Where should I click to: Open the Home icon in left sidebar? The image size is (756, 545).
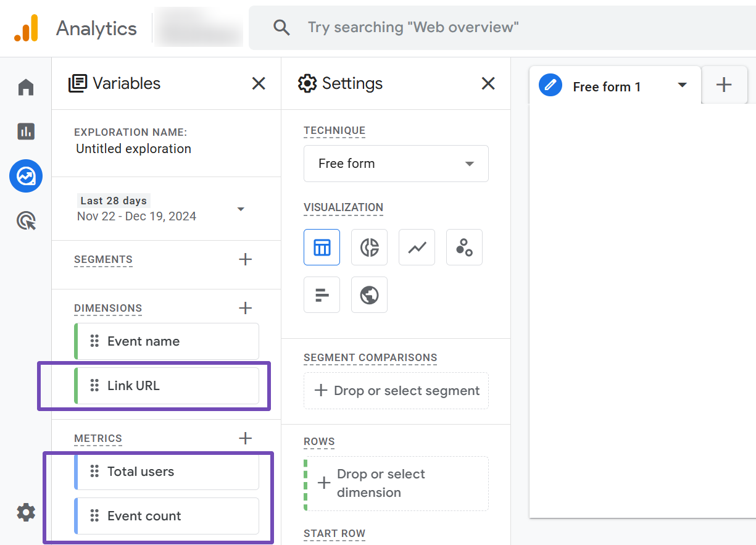pyautogui.click(x=26, y=88)
